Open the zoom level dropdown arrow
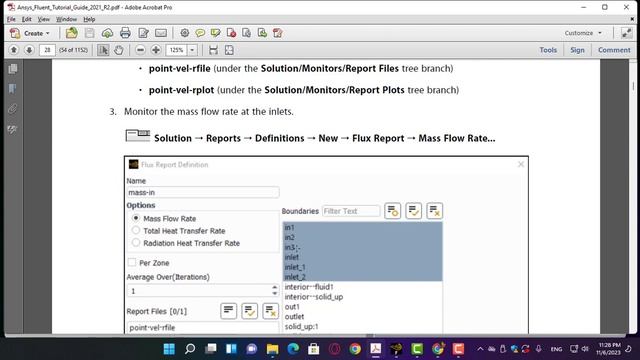 click(192, 50)
